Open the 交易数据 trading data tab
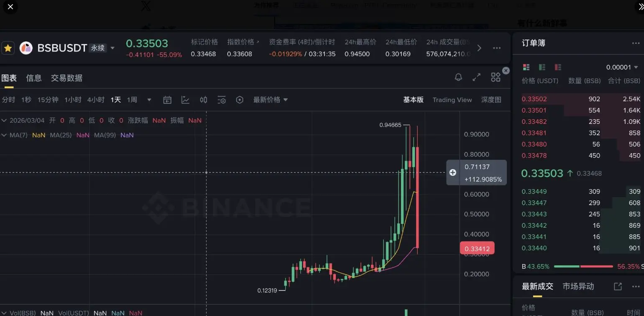 [66, 78]
